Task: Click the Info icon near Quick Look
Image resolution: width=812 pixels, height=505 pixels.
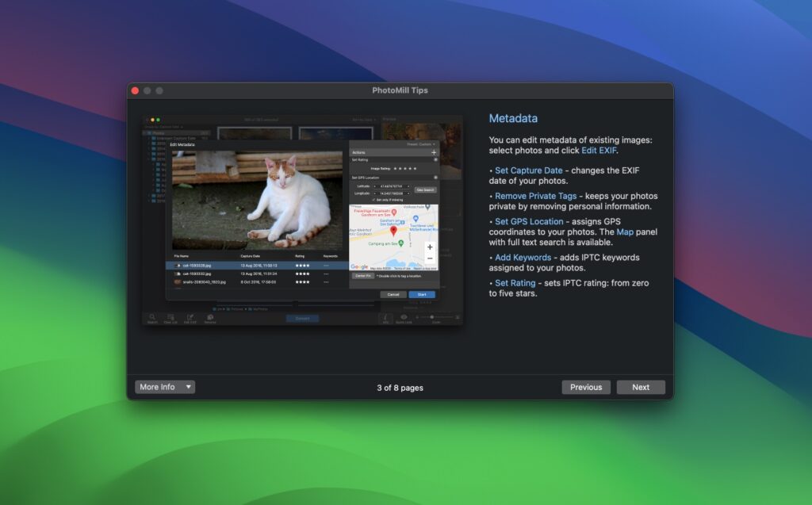Action: pos(385,316)
